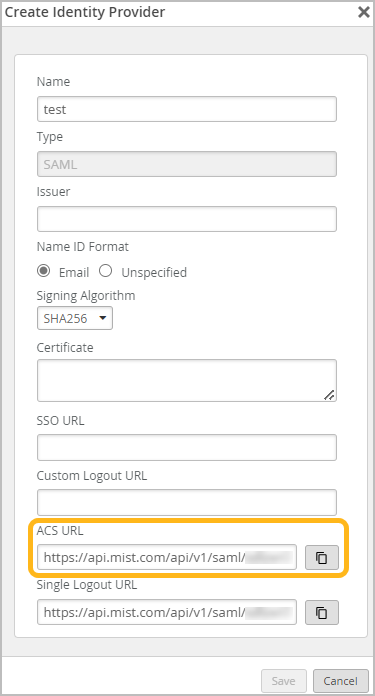
Task: Open the Signing Algorithm SHA256 dropdown
Action: coord(75,318)
